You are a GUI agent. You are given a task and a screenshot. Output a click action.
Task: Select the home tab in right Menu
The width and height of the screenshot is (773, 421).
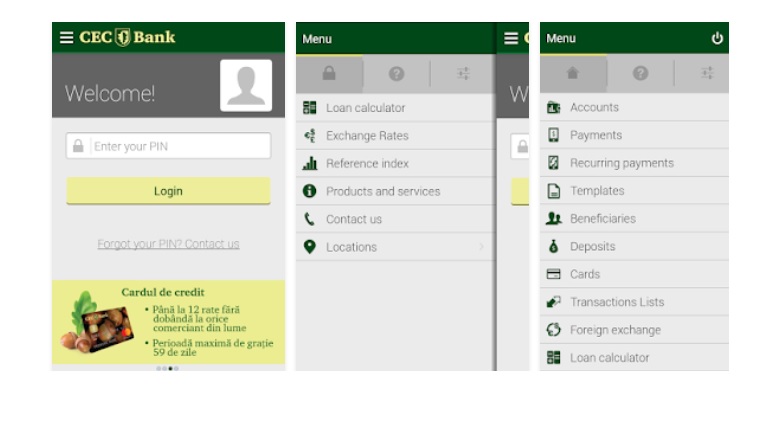click(573, 73)
